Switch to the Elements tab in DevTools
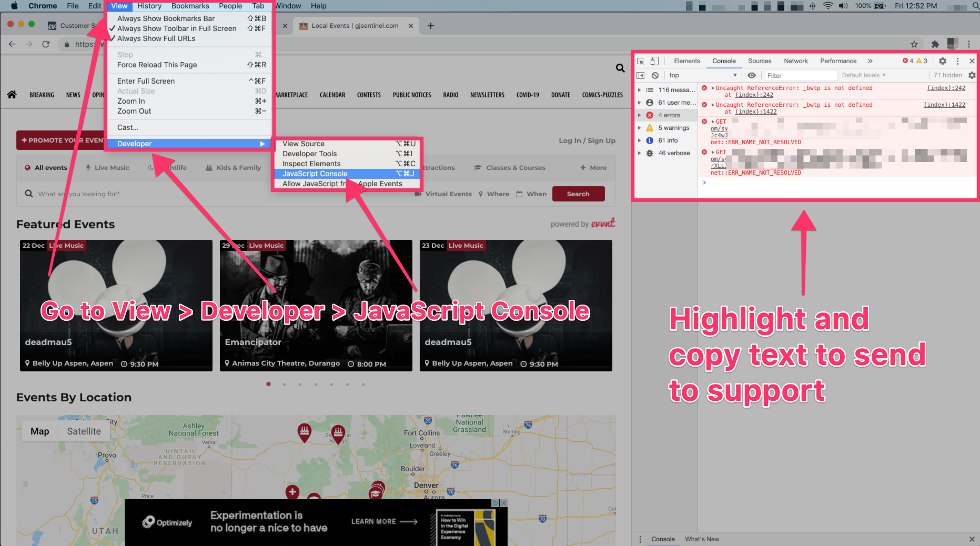980x546 pixels. tap(686, 61)
